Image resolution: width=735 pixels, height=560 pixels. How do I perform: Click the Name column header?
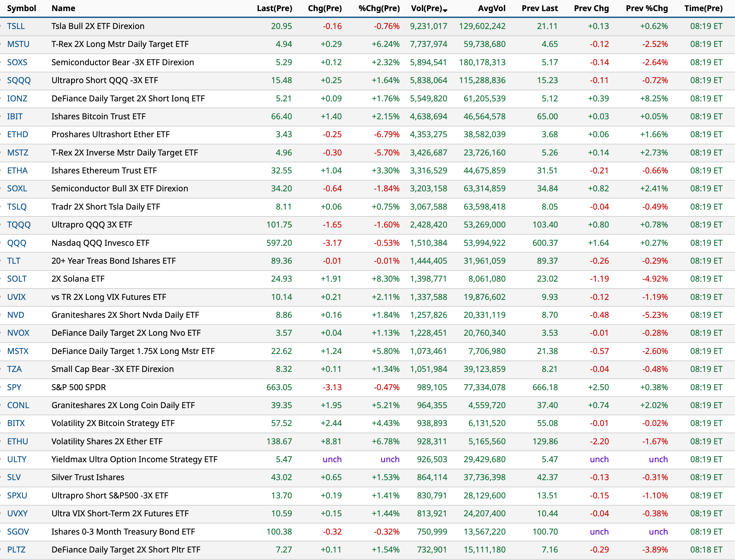(x=63, y=8)
